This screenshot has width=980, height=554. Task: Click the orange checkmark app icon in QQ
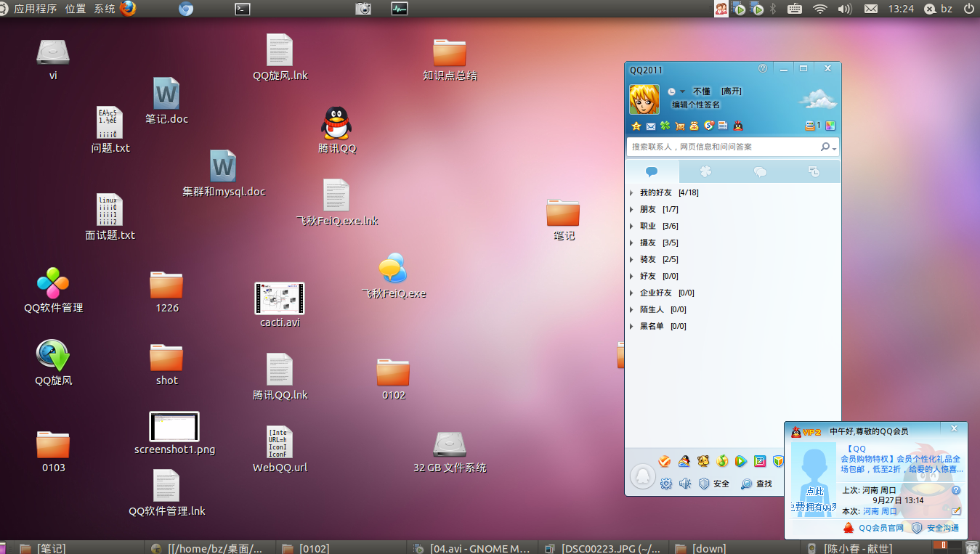(x=664, y=461)
